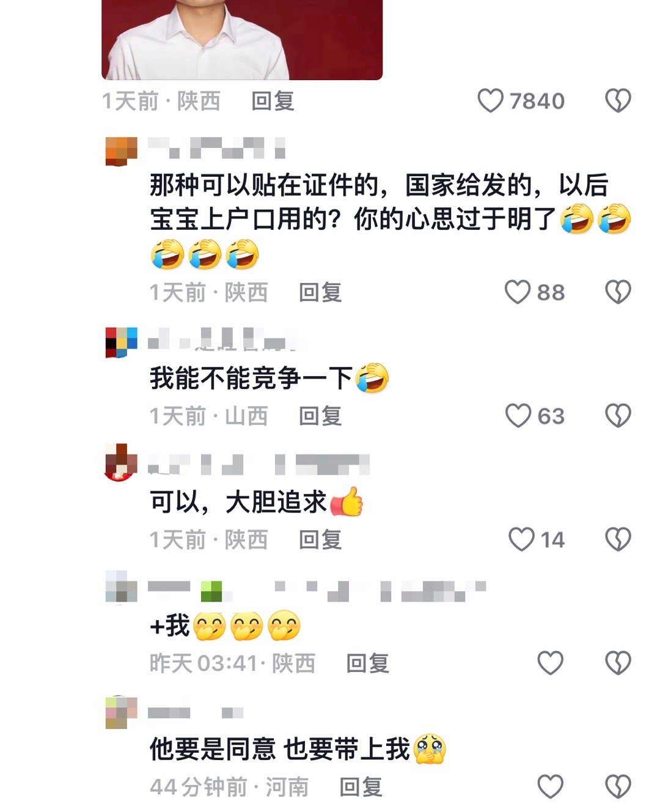This screenshot has width=660, height=812.
Task: Reply to comment posted 昨天 03:41
Action: pos(368,663)
